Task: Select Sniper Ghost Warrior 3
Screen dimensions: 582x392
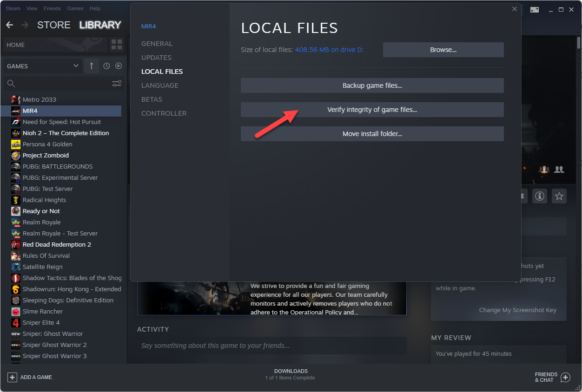Action: pos(54,356)
